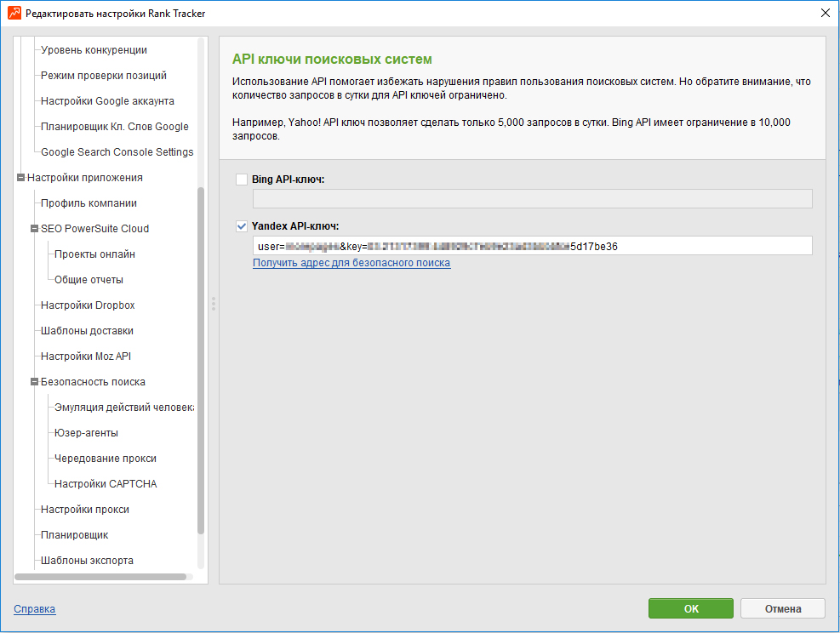This screenshot has height=633, width=840.
Task: Click the tree's horizontal scrollbar thumb
Action: [100, 577]
